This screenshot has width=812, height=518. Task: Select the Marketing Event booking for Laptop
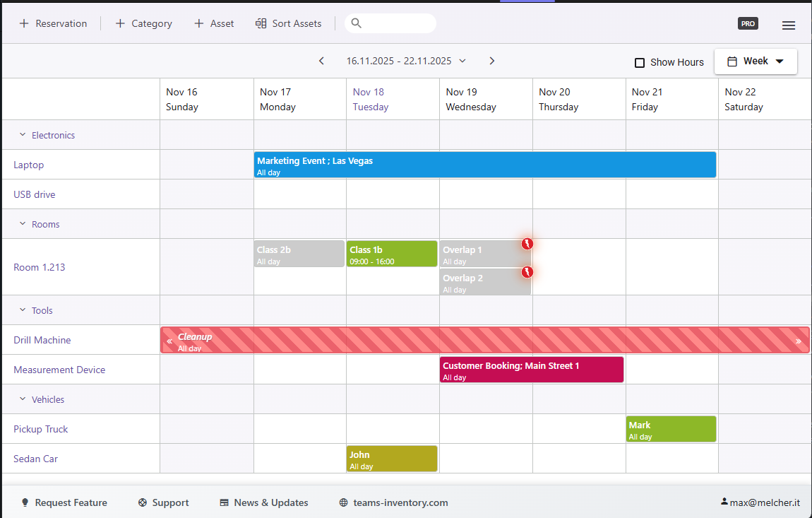click(485, 165)
